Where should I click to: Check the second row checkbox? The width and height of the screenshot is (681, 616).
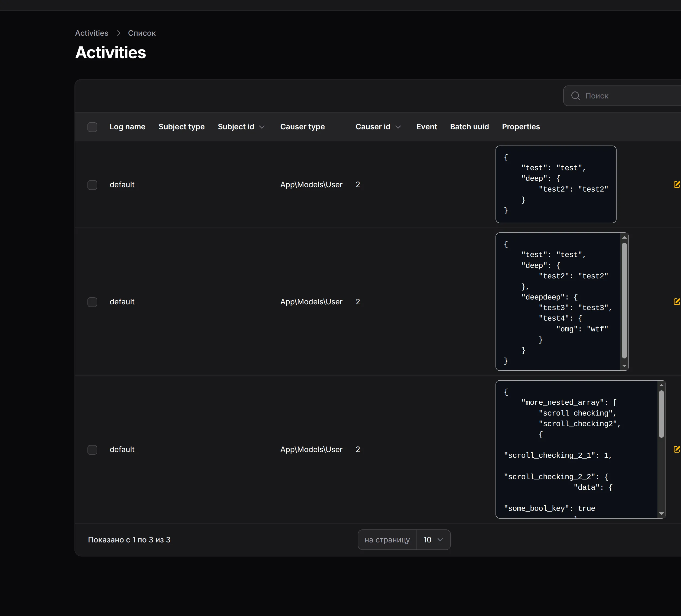[92, 302]
